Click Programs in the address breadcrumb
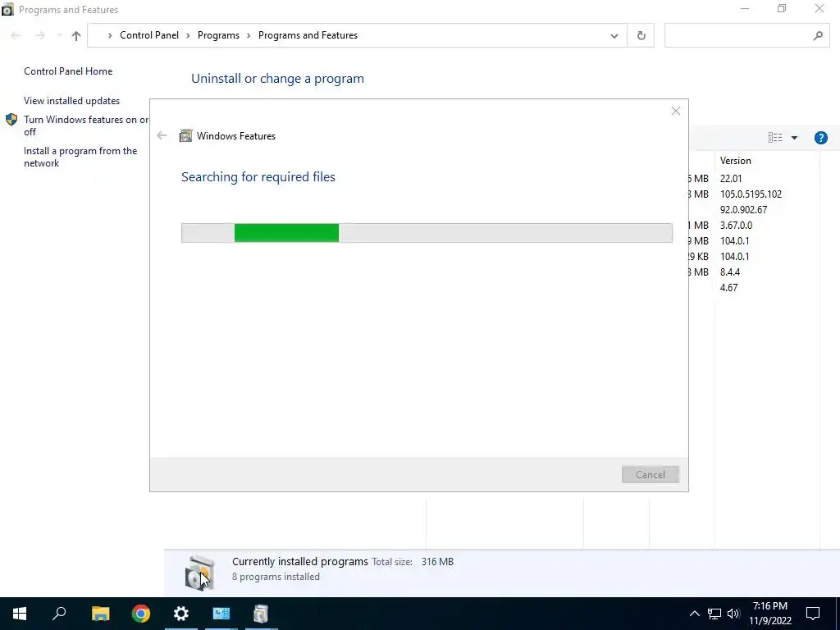 (218, 35)
